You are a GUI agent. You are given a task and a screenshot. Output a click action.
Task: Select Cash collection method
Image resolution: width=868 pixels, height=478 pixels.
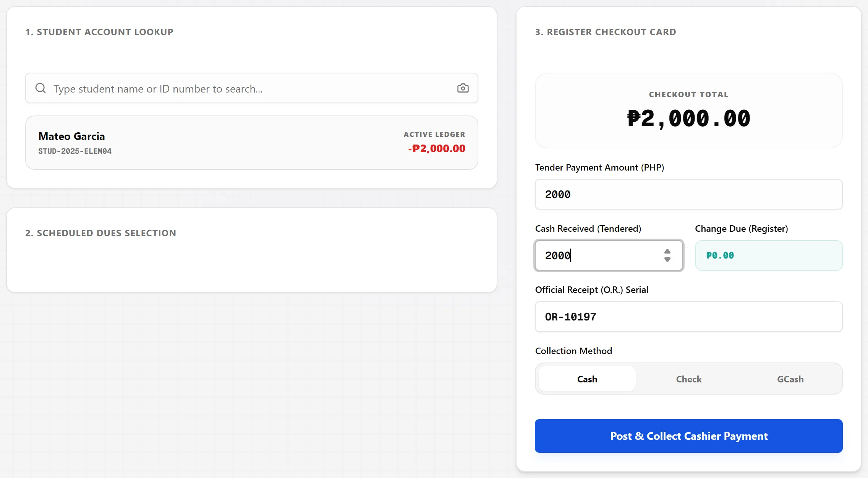pyautogui.click(x=587, y=379)
